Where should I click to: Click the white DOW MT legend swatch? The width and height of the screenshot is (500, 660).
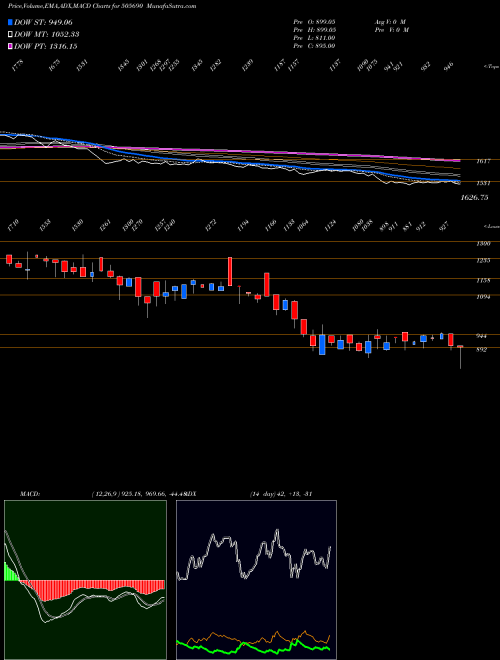(x=10, y=34)
